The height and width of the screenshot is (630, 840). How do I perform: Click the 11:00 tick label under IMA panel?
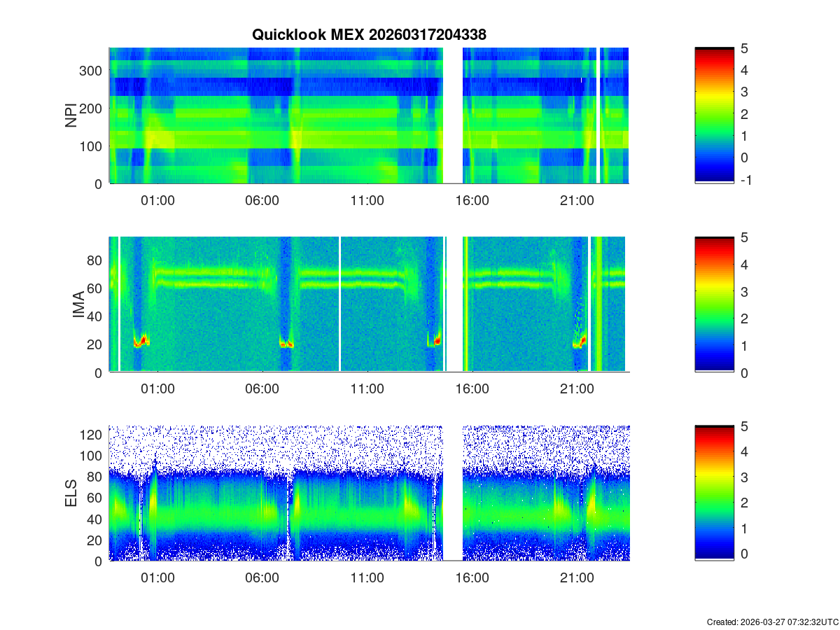[367, 389]
